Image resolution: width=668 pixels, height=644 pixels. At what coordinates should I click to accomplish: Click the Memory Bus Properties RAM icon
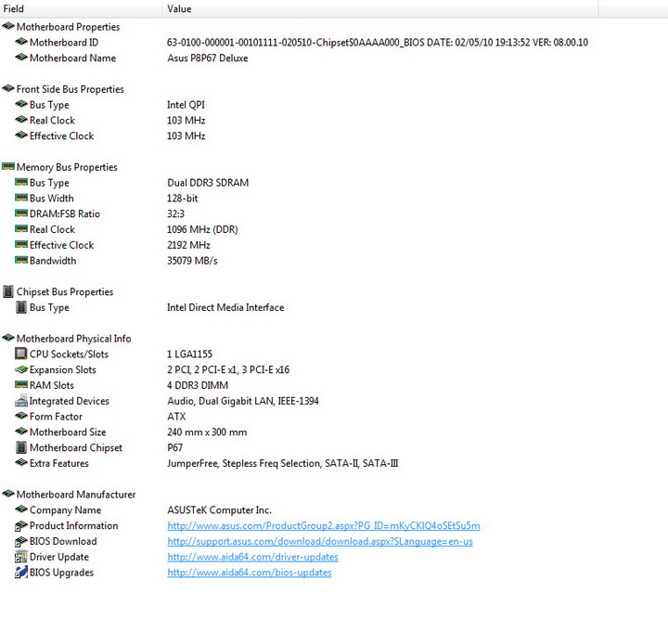8,167
